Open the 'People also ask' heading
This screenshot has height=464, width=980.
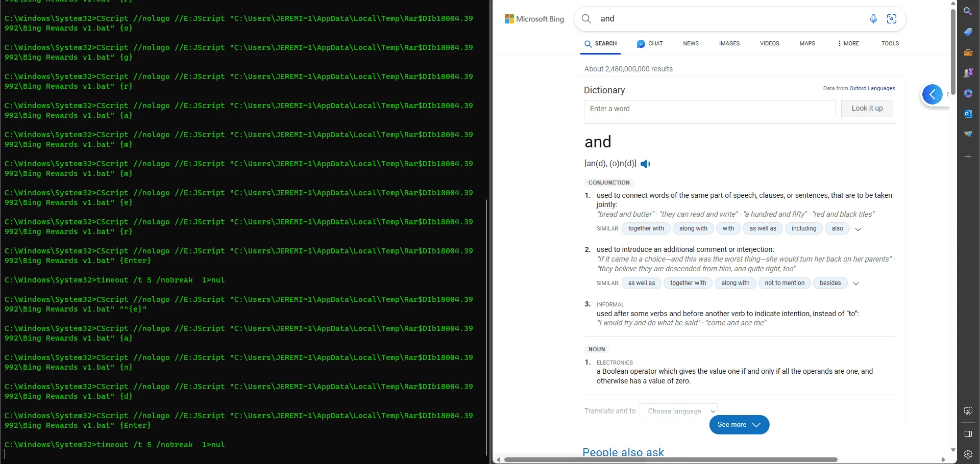[x=623, y=452]
